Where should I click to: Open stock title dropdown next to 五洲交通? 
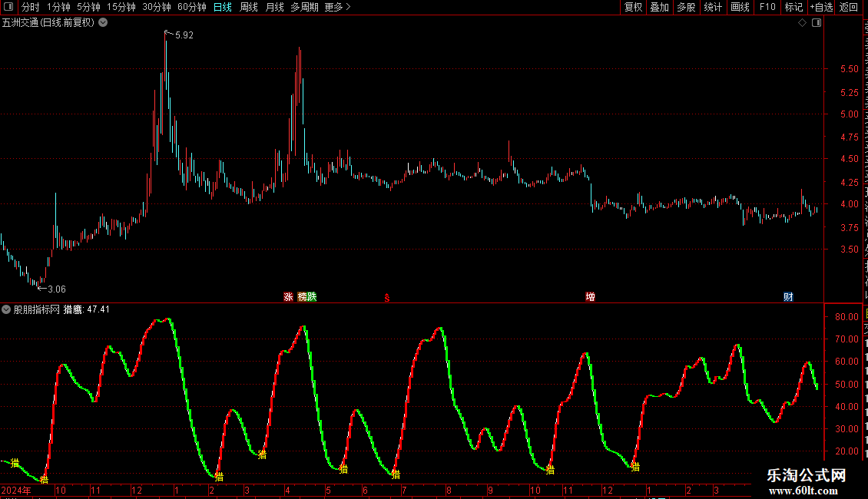coord(103,23)
